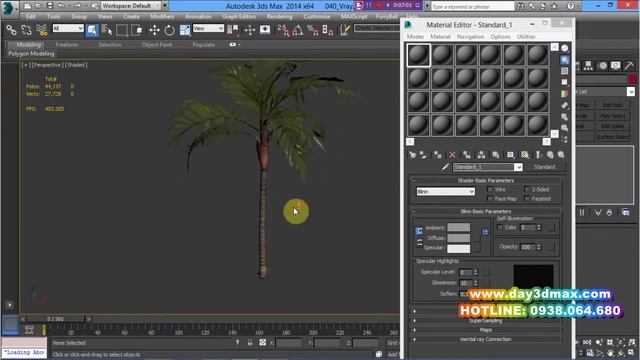Pick Rectangular Selection Region tool
Viewport: 640px width, 360px height.
click(122, 30)
